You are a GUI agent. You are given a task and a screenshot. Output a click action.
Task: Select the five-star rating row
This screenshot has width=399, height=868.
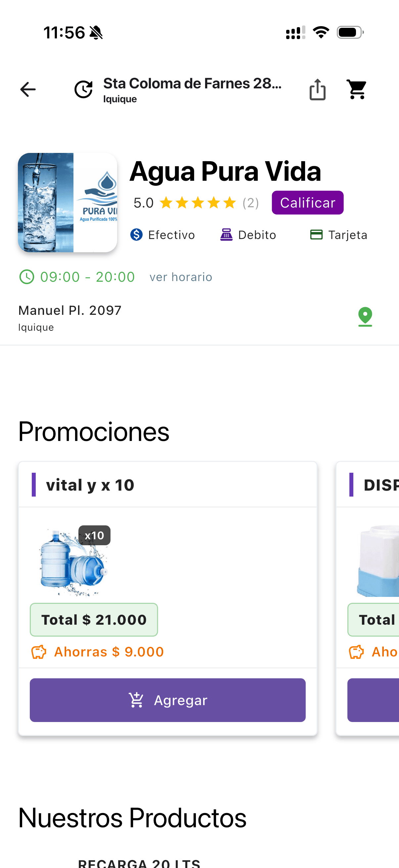pos(198,203)
